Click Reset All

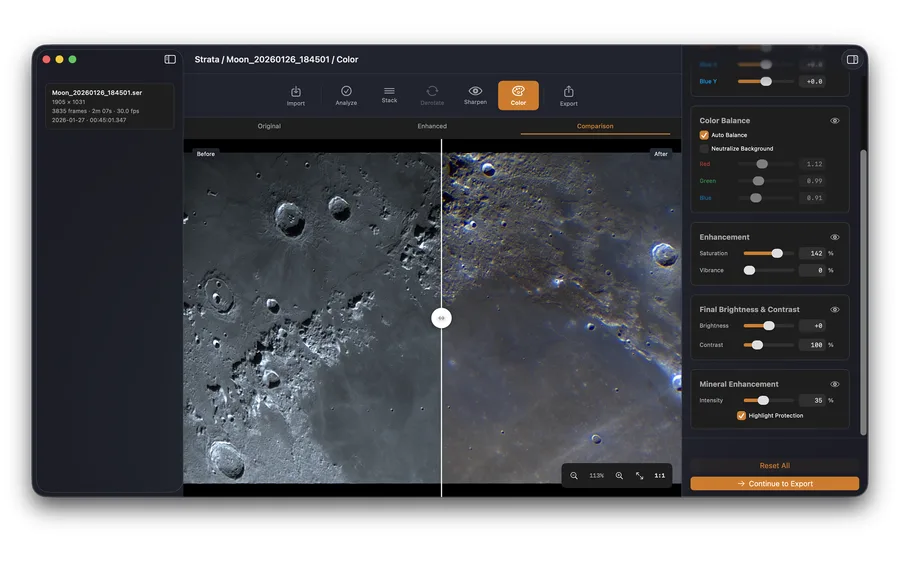(x=774, y=466)
